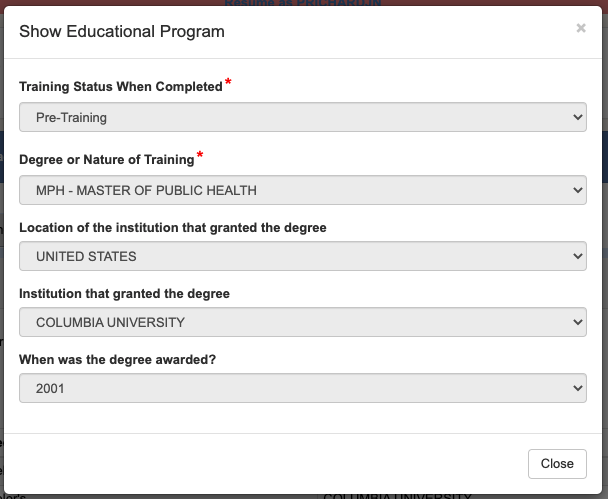Click the red asterisk beside Training Status

(228, 83)
